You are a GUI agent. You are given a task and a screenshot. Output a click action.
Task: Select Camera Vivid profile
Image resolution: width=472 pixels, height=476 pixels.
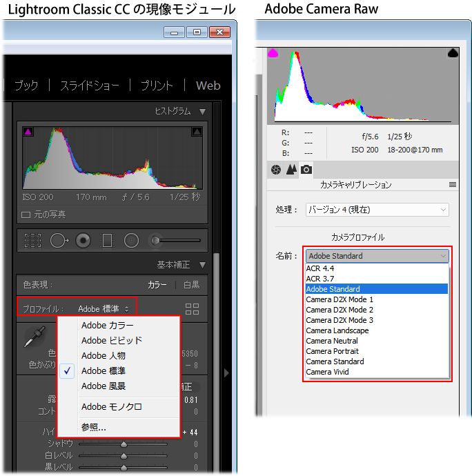tap(377, 372)
